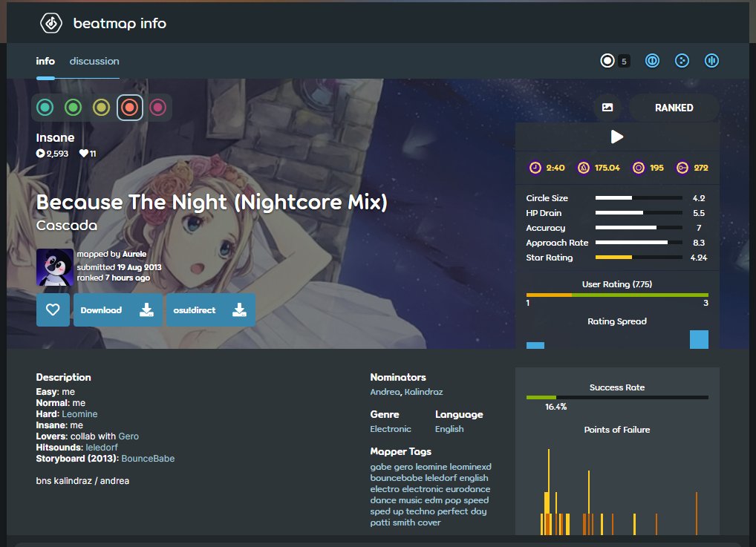The height and width of the screenshot is (547, 756).
Task: Open Gero's profile link
Action: point(128,436)
